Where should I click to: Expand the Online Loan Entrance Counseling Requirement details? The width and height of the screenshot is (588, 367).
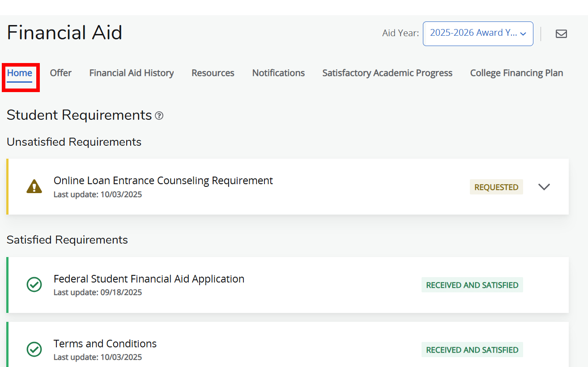[544, 187]
